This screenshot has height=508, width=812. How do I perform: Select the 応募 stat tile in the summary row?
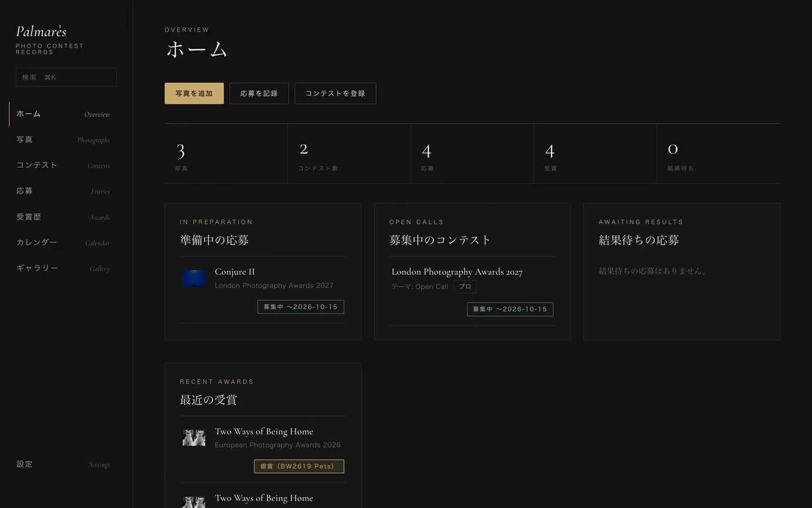(473, 154)
